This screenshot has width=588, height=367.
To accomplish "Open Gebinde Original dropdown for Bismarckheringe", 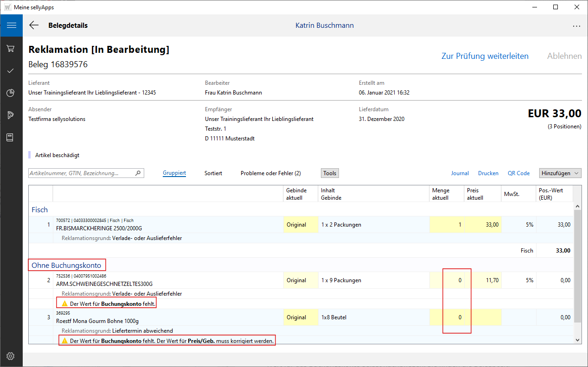I will click(300, 225).
